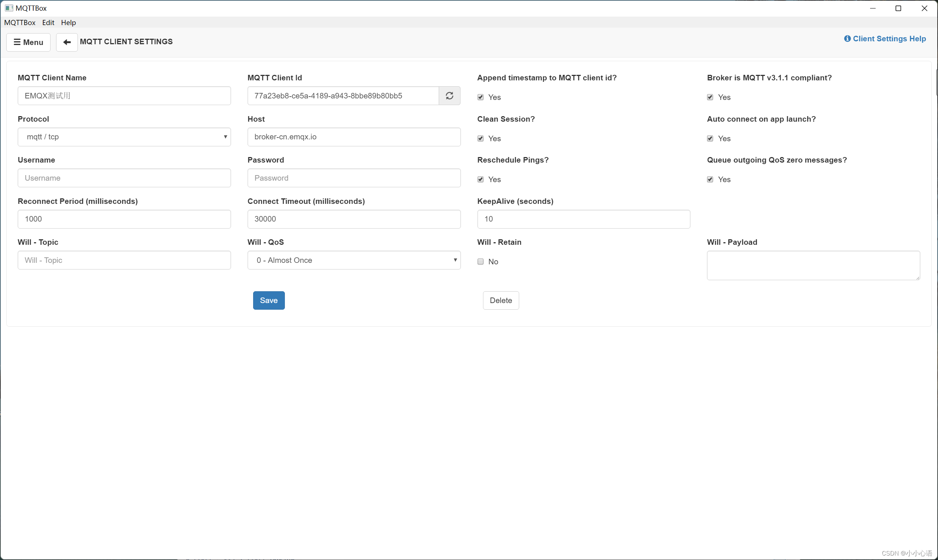Open the Edit menu
938x560 pixels.
tap(48, 22)
